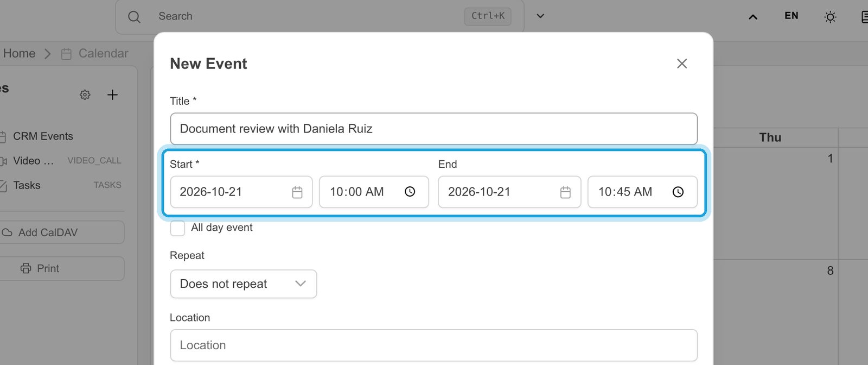Click the search magnifier icon
The image size is (868, 365).
134,17
